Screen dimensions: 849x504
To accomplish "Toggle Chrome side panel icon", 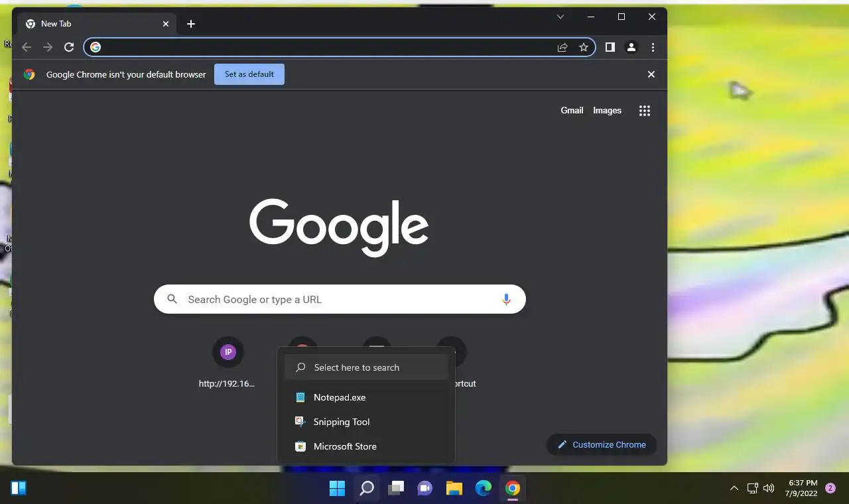I will (x=610, y=47).
